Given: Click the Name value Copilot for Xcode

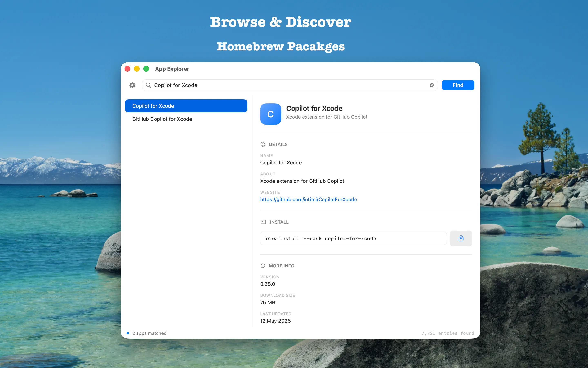Looking at the screenshot, I should (281, 163).
